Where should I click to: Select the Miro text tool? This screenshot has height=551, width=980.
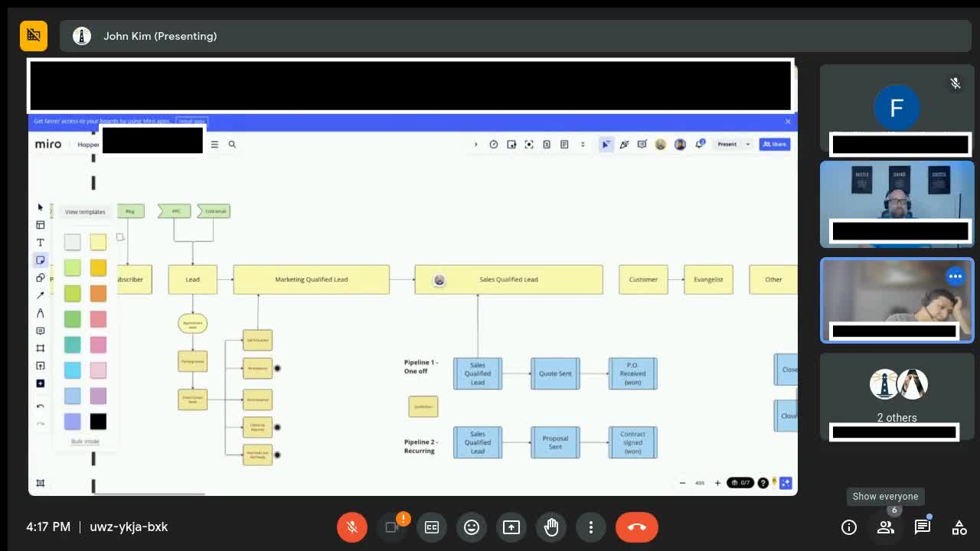[41, 243]
